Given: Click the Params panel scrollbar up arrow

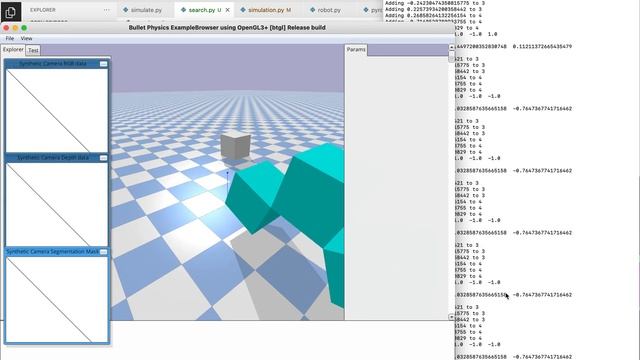Looking at the screenshot, I should tap(451, 47).
